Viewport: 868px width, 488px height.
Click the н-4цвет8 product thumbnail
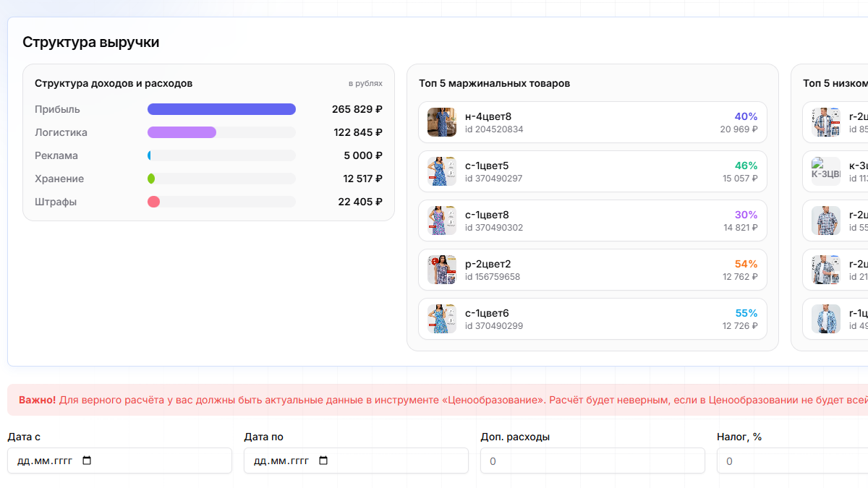point(442,122)
